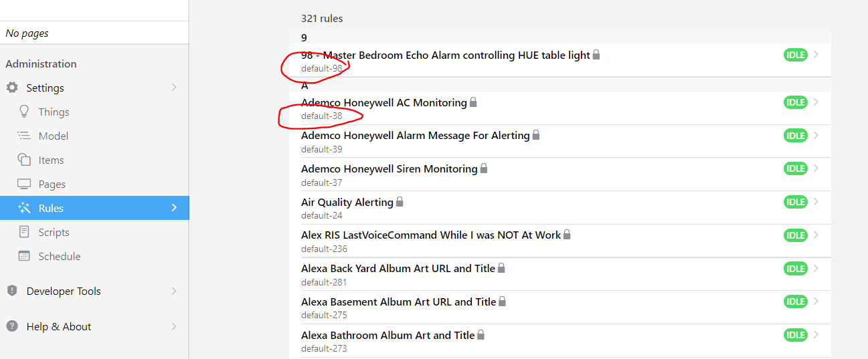The image size is (868, 359).
Task: Click the Developer Tools shield icon
Action: pyautogui.click(x=12, y=291)
